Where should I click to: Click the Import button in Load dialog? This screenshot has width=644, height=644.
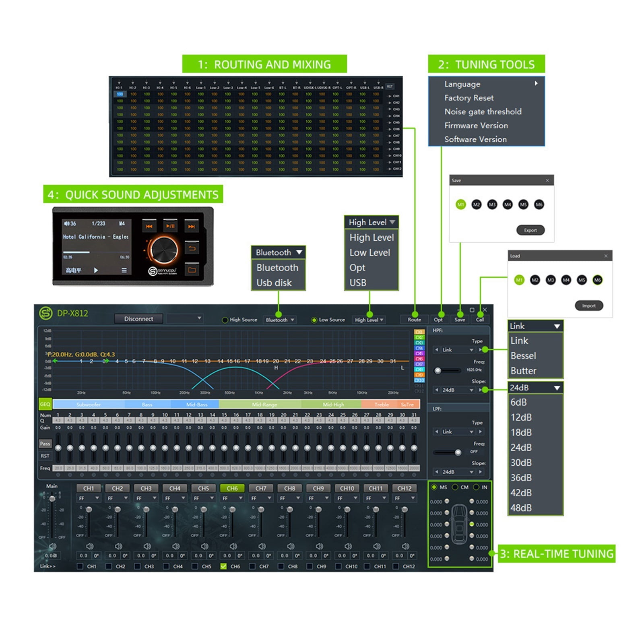pos(589,305)
